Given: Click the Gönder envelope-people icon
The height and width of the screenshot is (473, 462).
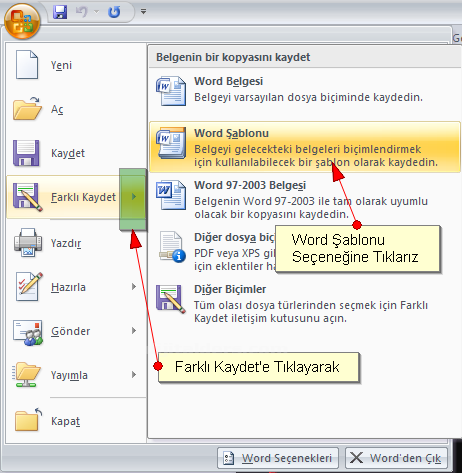Looking at the screenshot, I should (28, 332).
